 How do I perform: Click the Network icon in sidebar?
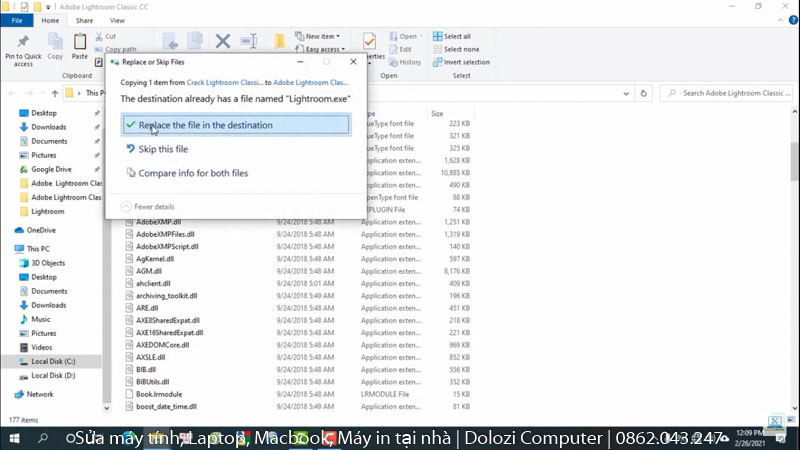pos(40,394)
